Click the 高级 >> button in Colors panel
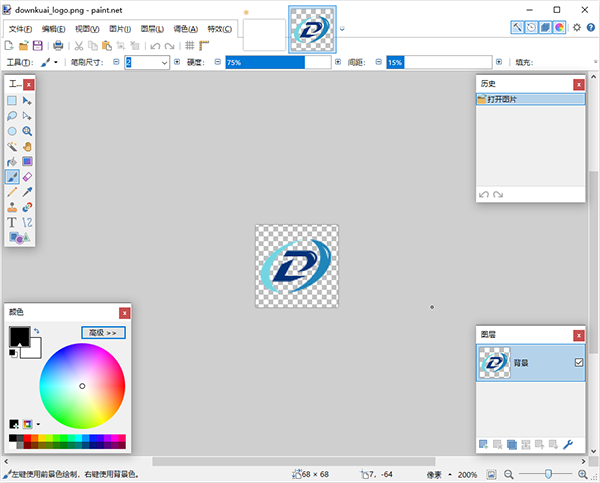This screenshot has height=483, width=600. (103, 333)
